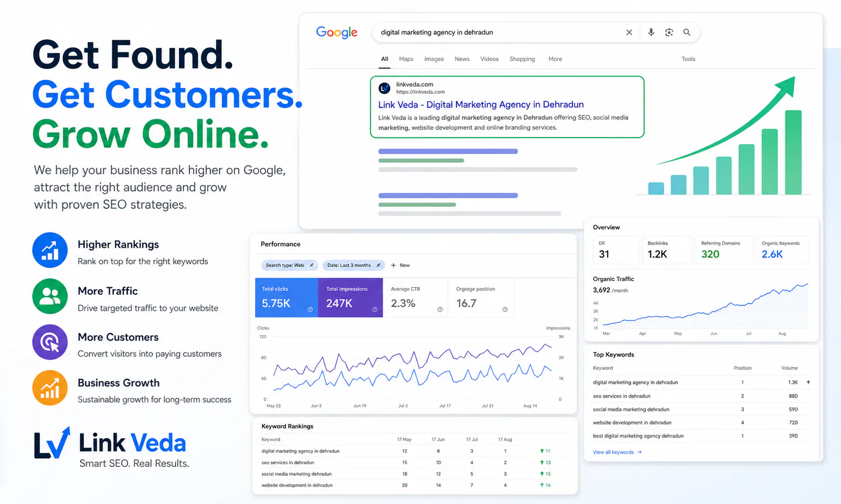
Task: Expand the More menu in Google tabs
Action: click(x=555, y=59)
